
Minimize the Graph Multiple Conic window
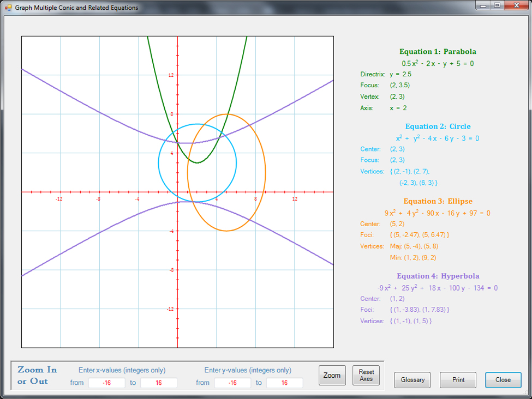[x=483, y=5]
